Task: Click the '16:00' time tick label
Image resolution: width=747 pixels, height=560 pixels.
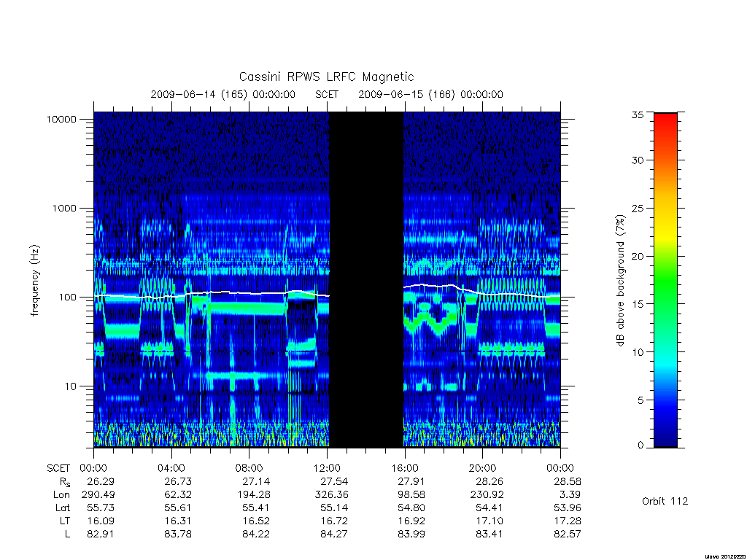Action: (404, 468)
